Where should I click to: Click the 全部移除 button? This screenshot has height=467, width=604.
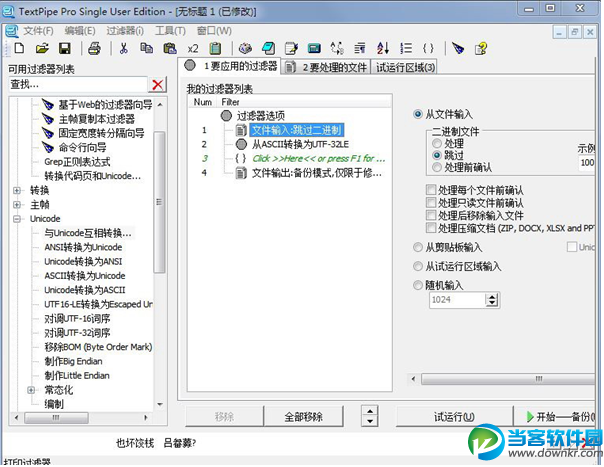coord(304,417)
